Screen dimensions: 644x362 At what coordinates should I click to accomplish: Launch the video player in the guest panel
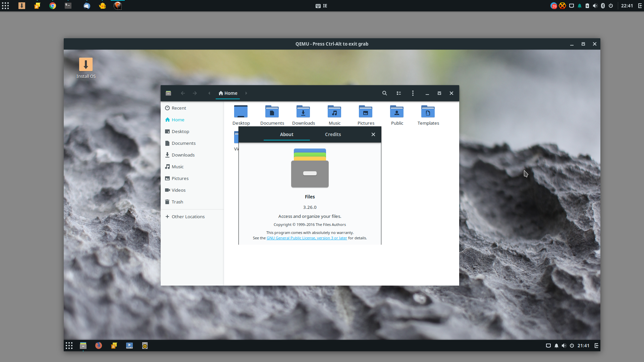[129, 346]
